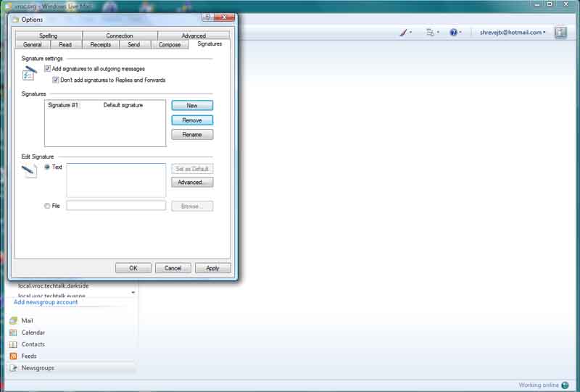This screenshot has height=392, width=580.
Task: Close the Options dialog
Action: tap(224, 17)
